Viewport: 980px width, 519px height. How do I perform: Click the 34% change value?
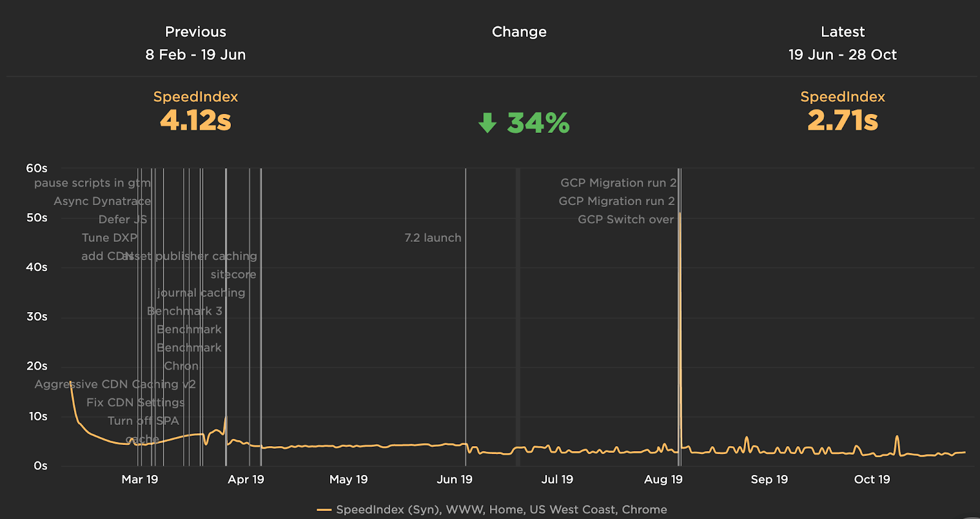[x=538, y=123]
